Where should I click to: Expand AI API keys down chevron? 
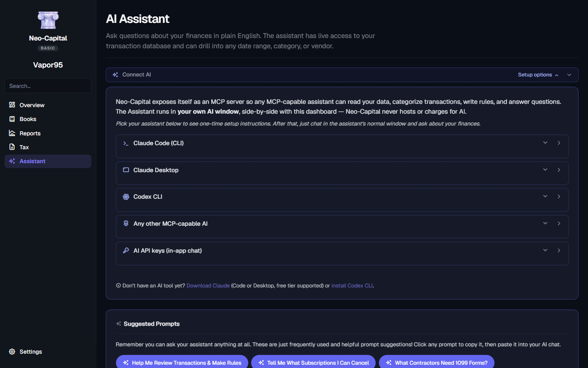coord(545,250)
